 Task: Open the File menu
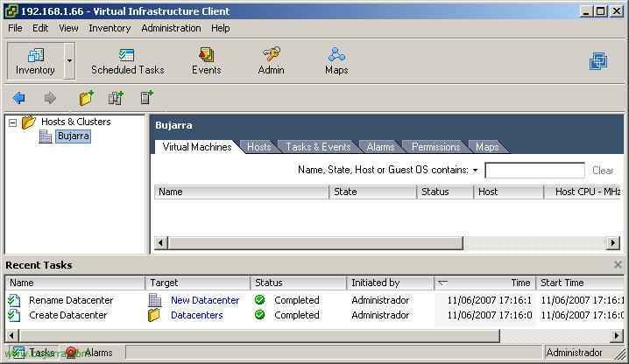(15, 28)
